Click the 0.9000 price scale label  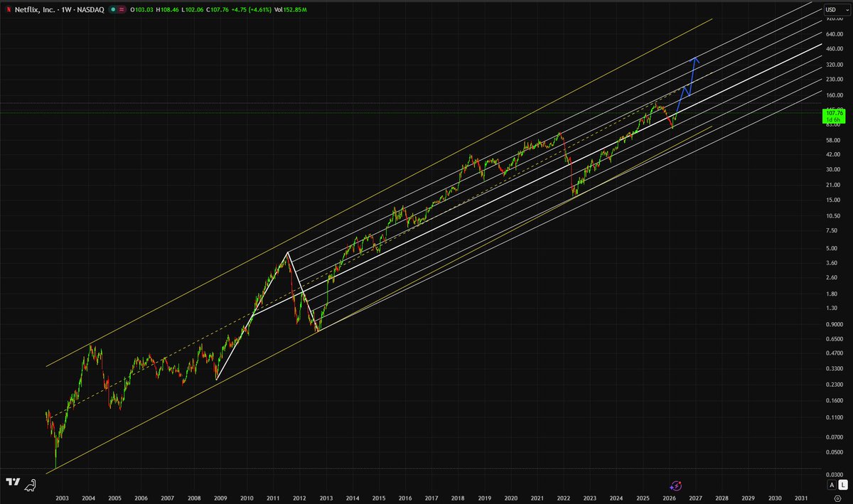point(835,324)
